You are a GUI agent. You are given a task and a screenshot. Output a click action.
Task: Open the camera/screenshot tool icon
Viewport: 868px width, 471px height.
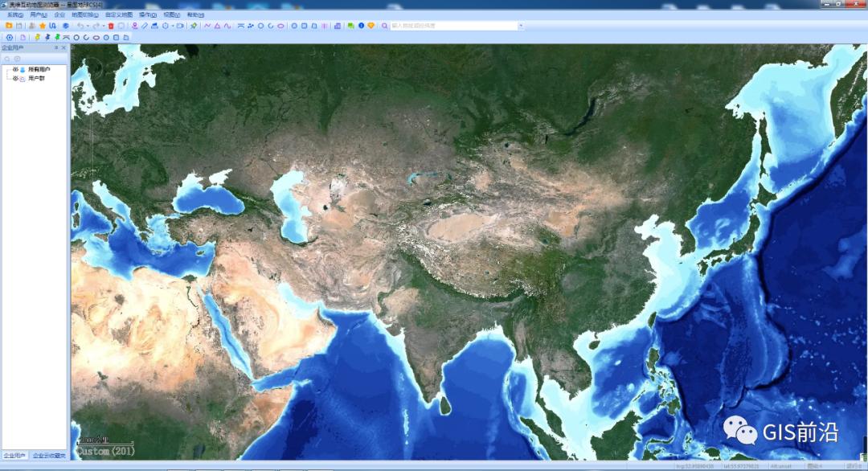coord(179,27)
